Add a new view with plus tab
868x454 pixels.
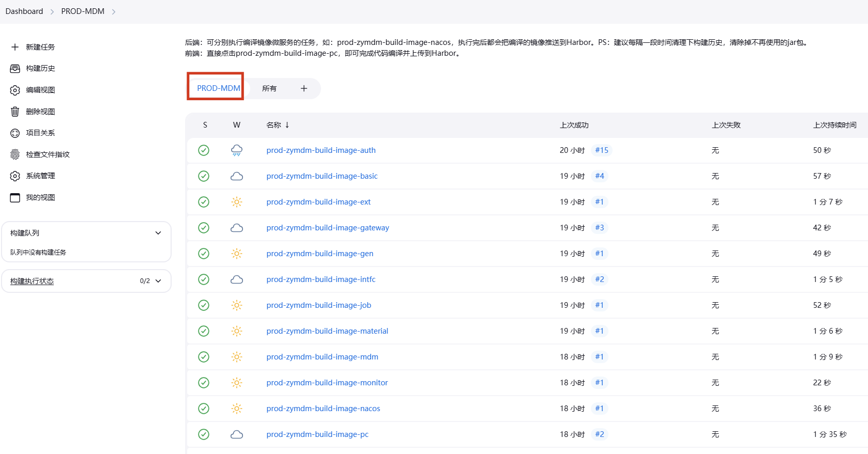pyautogui.click(x=304, y=88)
